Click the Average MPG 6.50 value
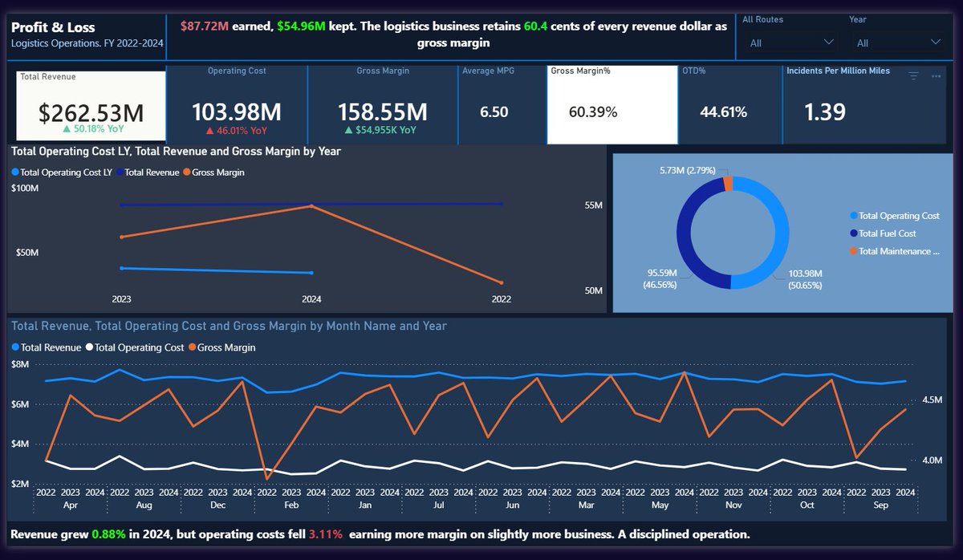Screen dimensions: 963x560 pyautogui.click(x=494, y=112)
